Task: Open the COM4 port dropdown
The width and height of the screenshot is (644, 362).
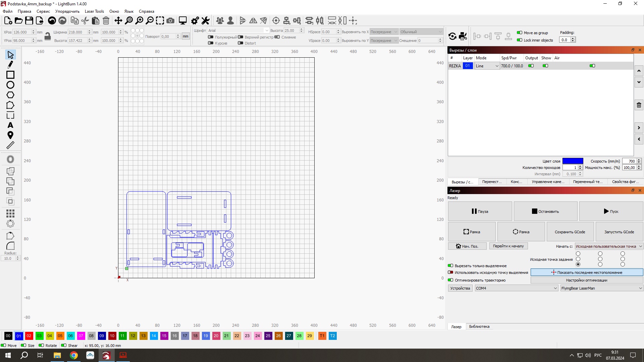Action: tap(517, 288)
